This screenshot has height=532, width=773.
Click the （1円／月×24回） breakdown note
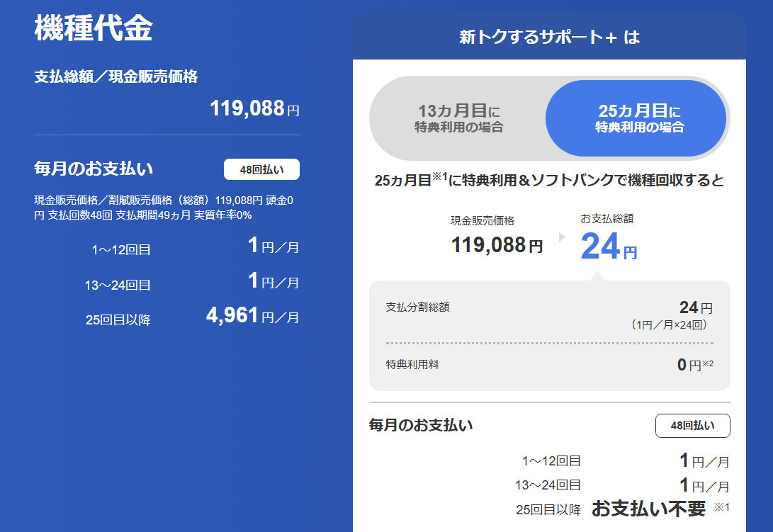668,325
